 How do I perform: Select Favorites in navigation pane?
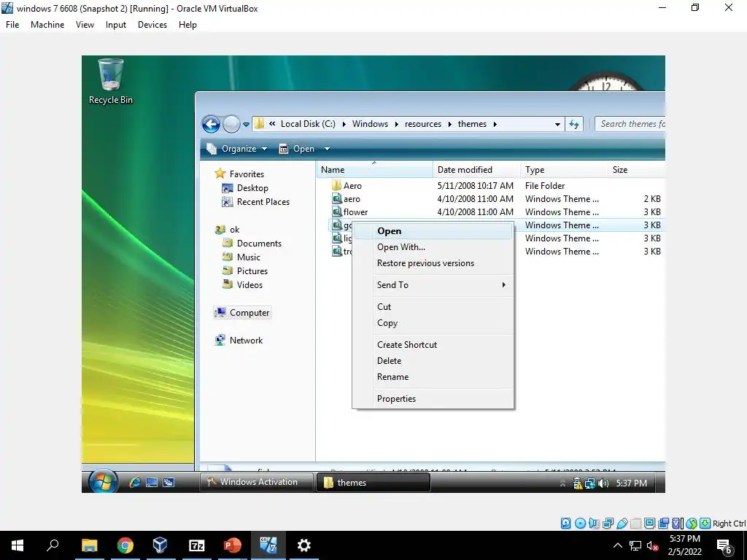pyautogui.click(x=239, y=174)
